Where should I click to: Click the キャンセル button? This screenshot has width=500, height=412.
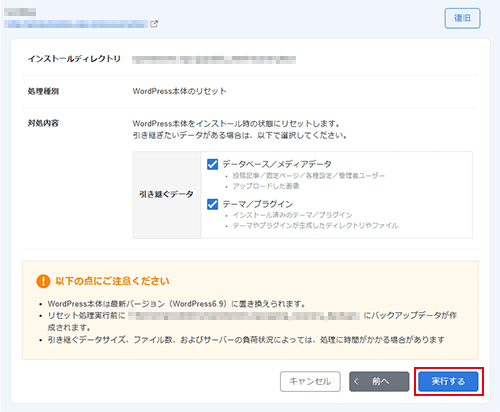coord(310,381)
